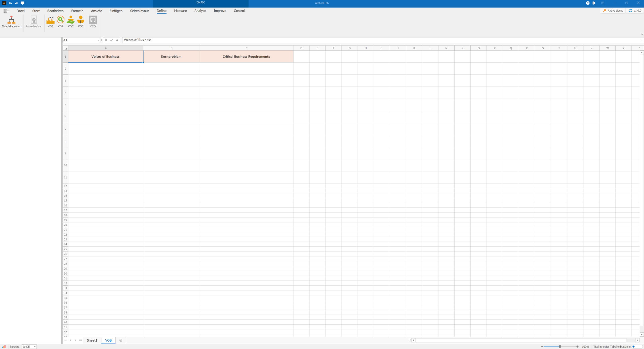Image resolution: width=644 pixels, height=349 pixels.
Task: Click the Aktive Lizenz button
Action: pyautogui.click(x=613, y=11)
